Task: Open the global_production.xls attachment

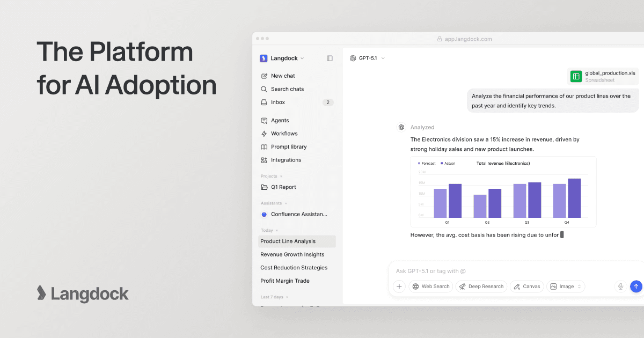Action: point(603,77)
